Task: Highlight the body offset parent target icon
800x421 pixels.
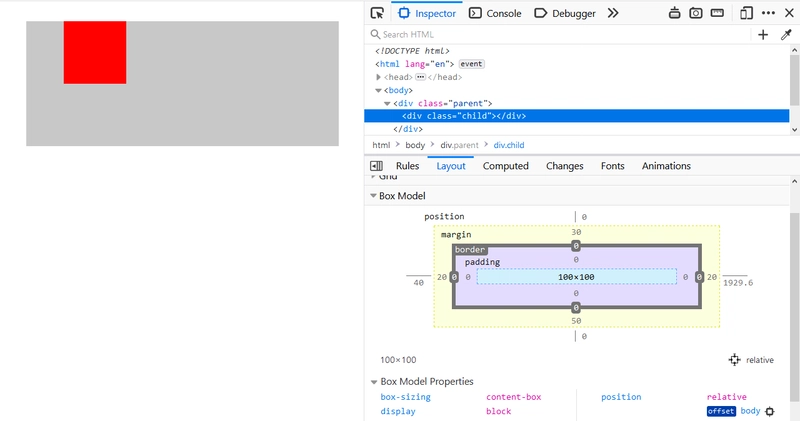Action: pos(770,412)
